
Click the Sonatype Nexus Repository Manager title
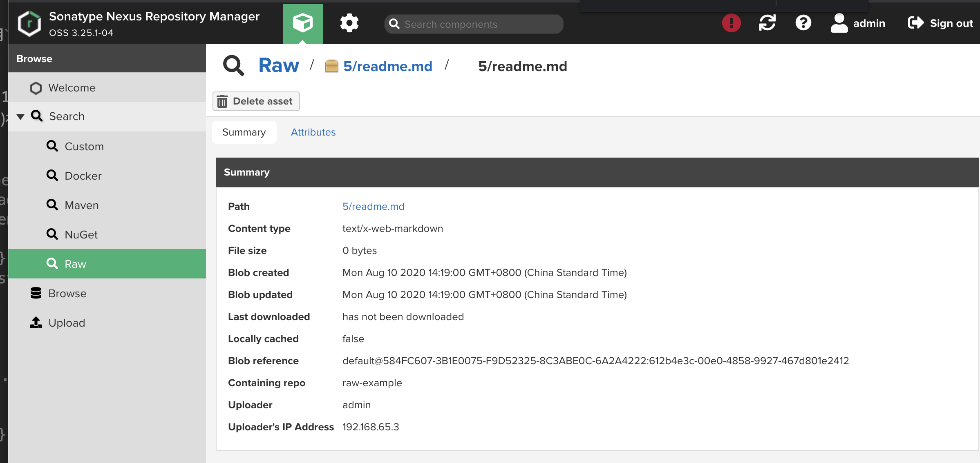154,16
